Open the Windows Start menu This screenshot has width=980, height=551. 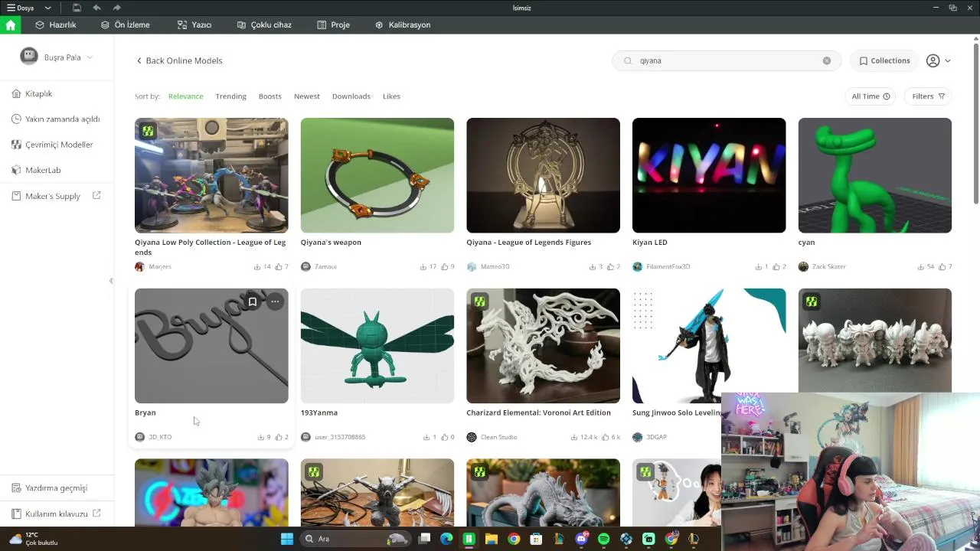tap(287, 539)
